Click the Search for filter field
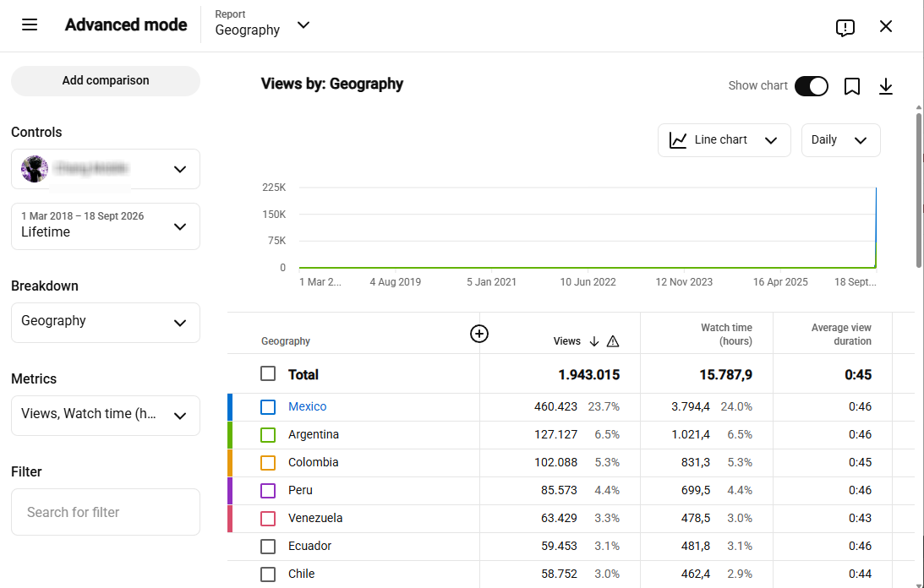924x588 pixels. 106,512
